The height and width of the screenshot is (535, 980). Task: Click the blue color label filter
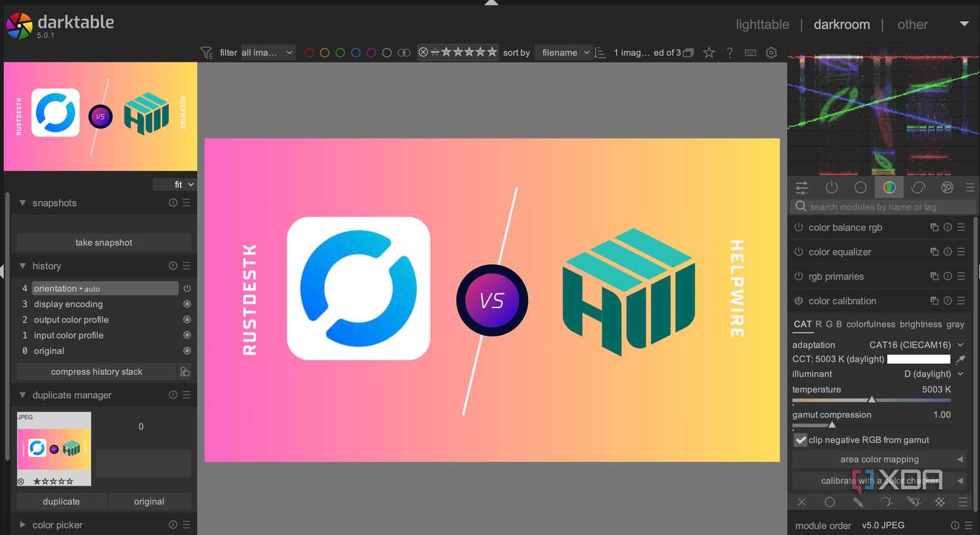click(x=356, y=53)
